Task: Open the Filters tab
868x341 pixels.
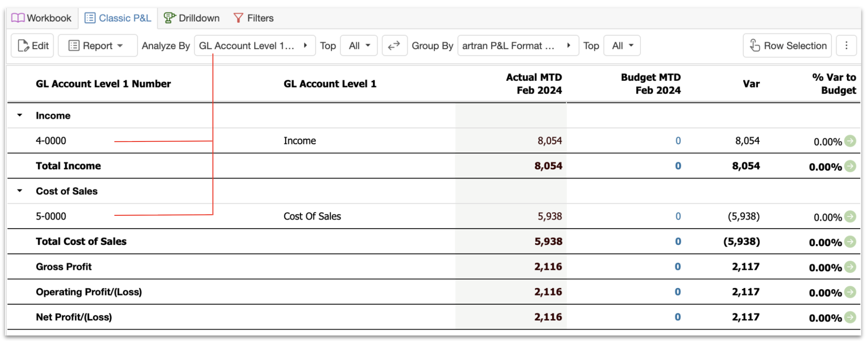Action: point(253,18)
